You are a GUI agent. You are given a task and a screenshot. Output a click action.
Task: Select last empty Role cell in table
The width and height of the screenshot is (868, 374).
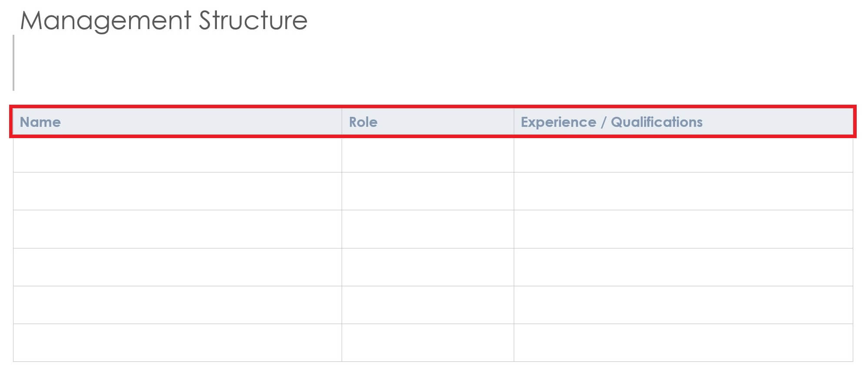click(428, 342)
